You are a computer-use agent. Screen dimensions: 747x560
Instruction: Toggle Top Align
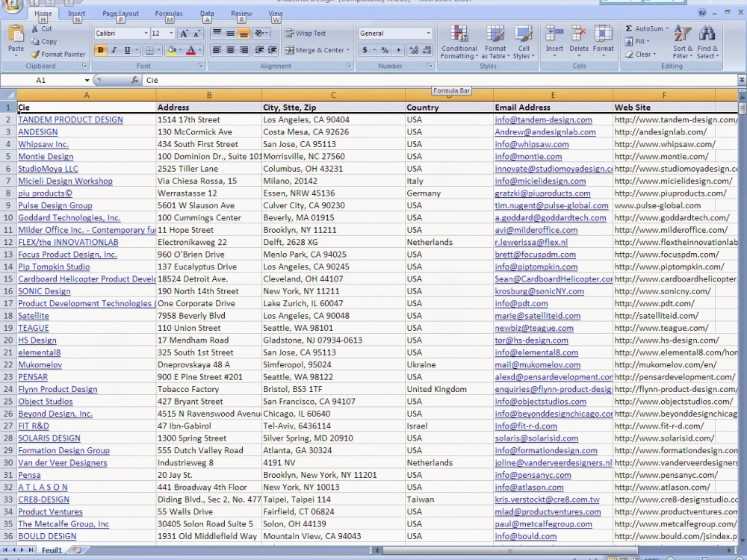tap(217, 33)
